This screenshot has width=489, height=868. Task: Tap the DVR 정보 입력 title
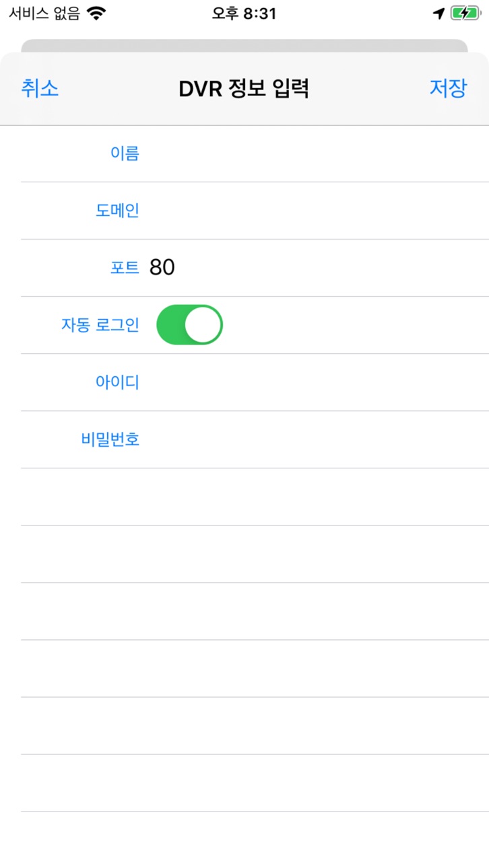tap(244, 89)
